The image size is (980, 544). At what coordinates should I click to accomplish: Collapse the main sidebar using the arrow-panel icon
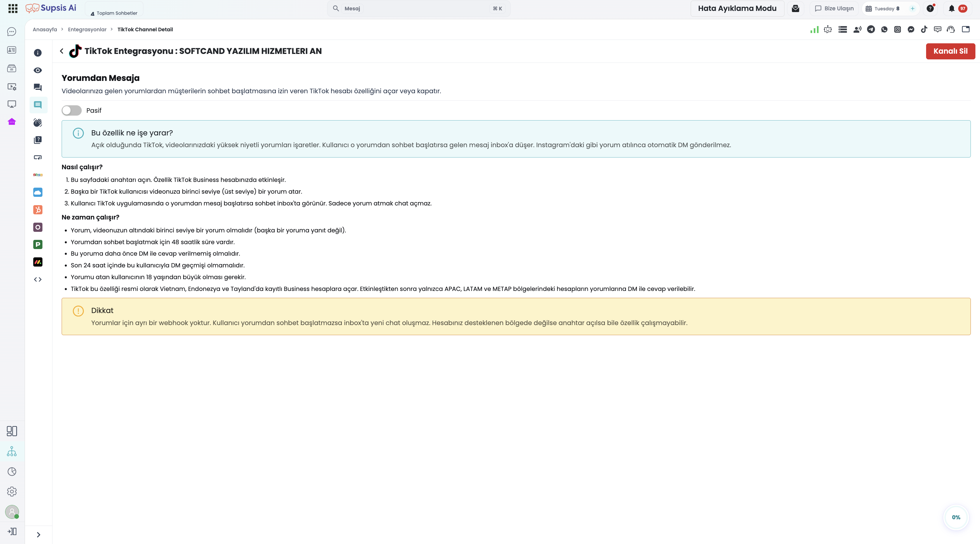coord(12,531)
